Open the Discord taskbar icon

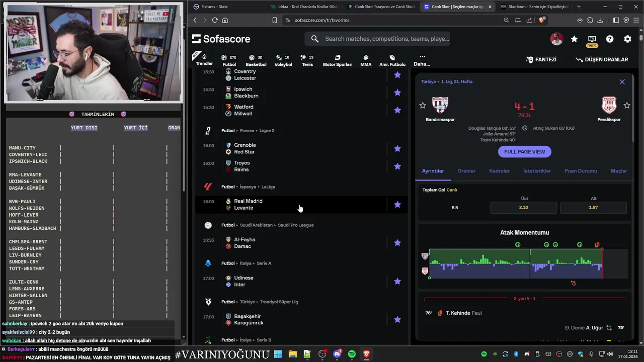(x=337, y=354)
